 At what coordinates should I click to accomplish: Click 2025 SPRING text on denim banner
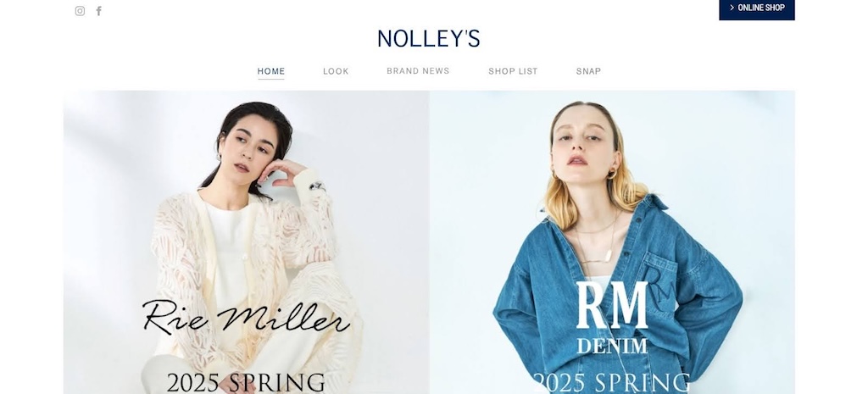tap(612, 383)
